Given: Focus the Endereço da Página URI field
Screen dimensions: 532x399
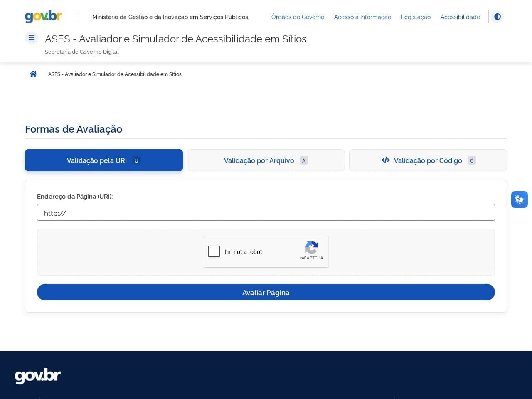Looking at the screenshot, I should (266, 212).
